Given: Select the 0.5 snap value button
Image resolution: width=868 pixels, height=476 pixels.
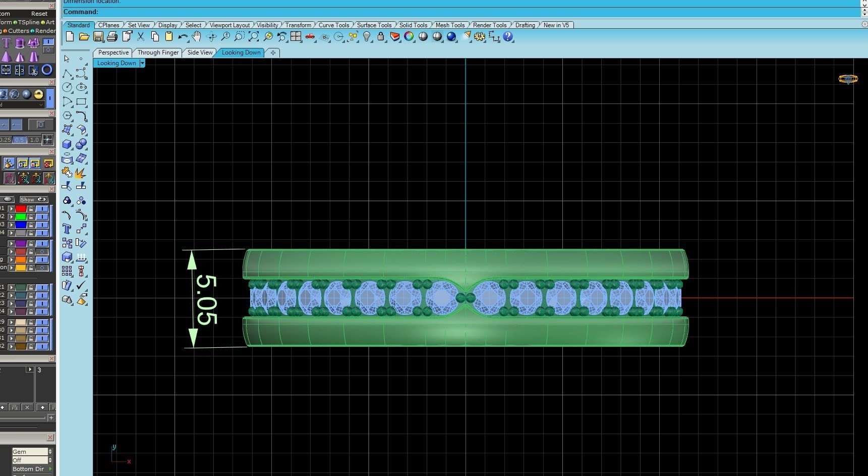Looking at the screenshot, I should click(x=19, y=140).
